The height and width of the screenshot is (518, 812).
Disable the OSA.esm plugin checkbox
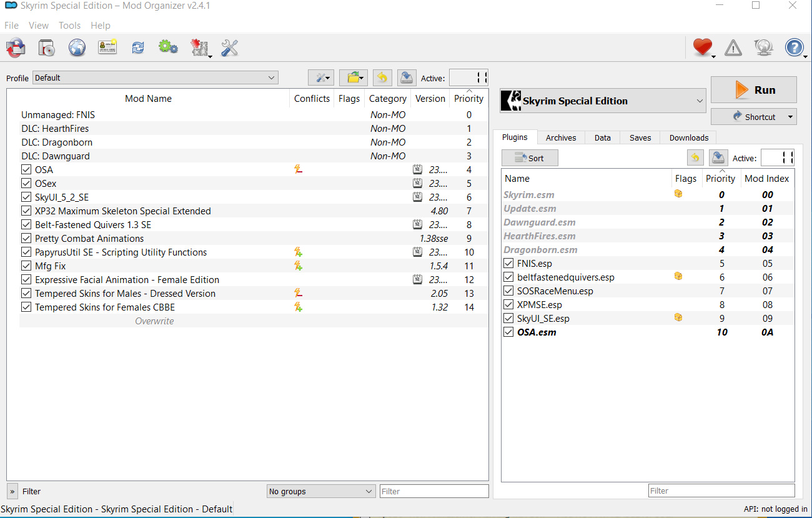508,332
